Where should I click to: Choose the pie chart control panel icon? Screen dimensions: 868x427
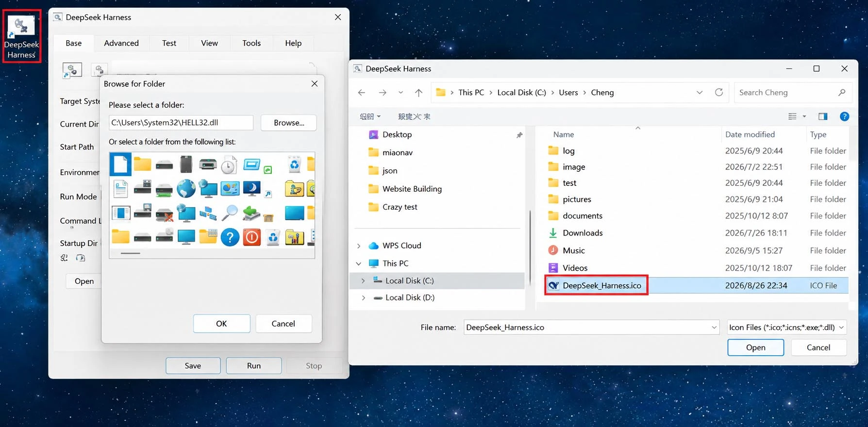230,188
